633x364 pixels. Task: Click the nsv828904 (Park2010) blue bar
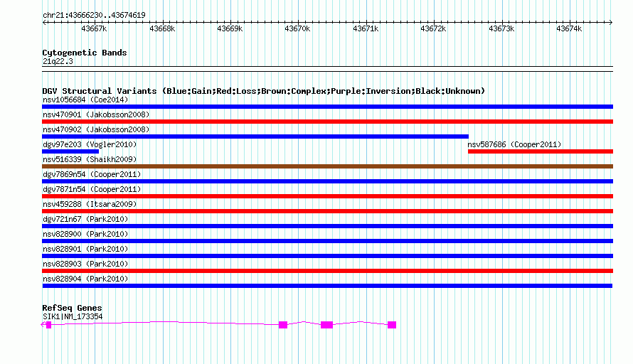[x=327, y=286]
